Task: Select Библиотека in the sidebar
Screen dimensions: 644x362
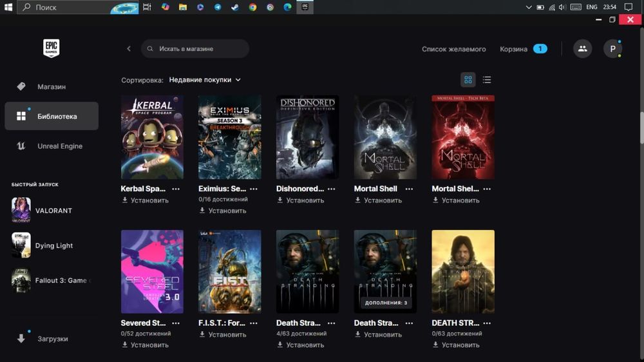Action: tap(52, 117)
